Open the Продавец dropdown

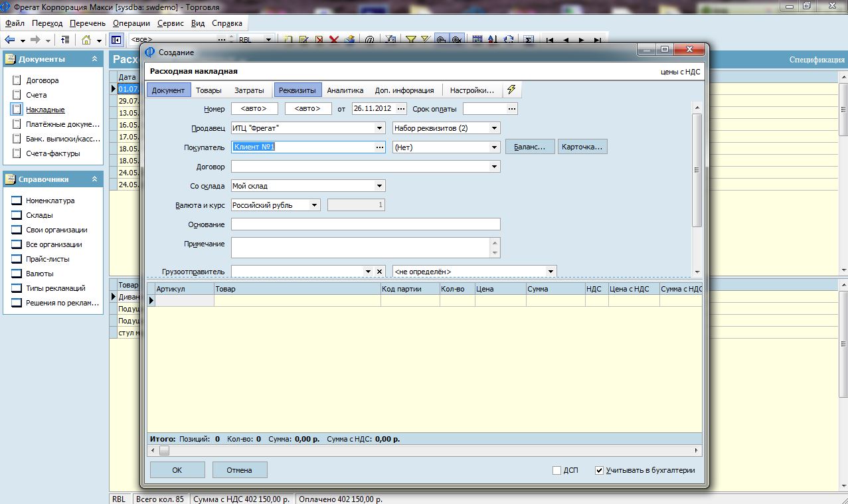[380, 128]
